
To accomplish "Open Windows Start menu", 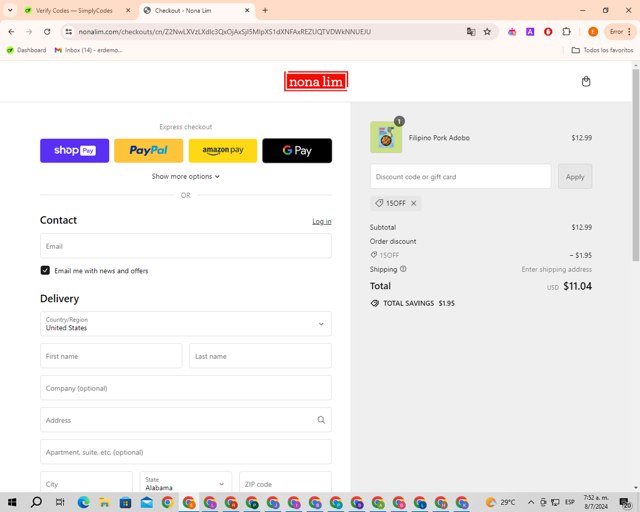I will (12, 502).
